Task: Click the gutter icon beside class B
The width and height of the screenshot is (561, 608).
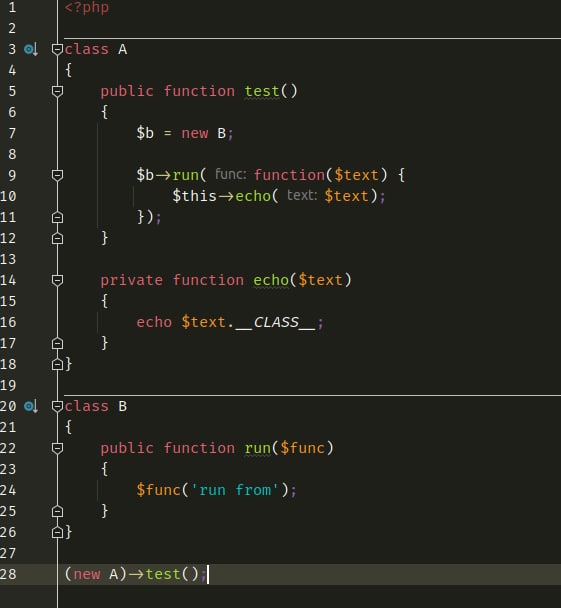Action: click(x=31, y=406)
